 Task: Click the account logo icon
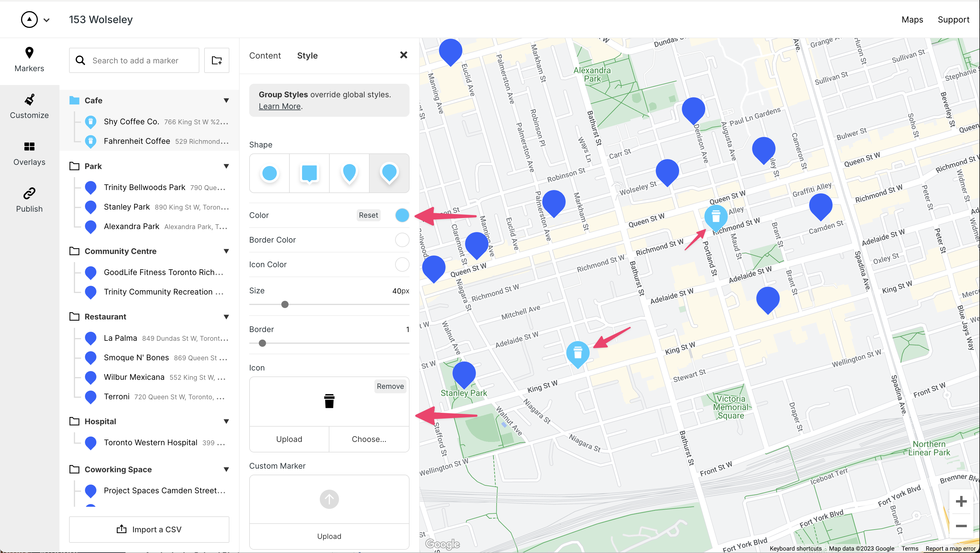click(x=29, y=20)
